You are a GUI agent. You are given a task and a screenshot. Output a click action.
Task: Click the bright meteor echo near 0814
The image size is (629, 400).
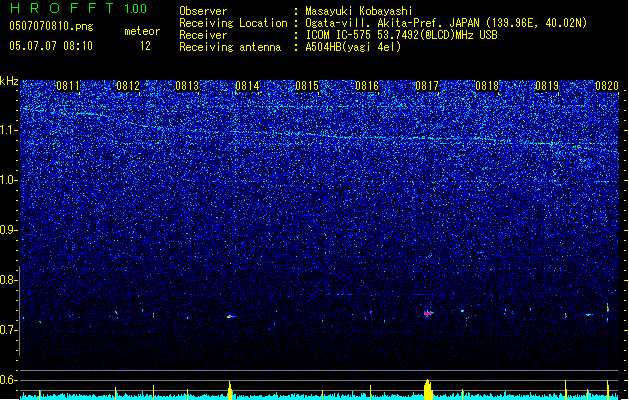point(230,317)
